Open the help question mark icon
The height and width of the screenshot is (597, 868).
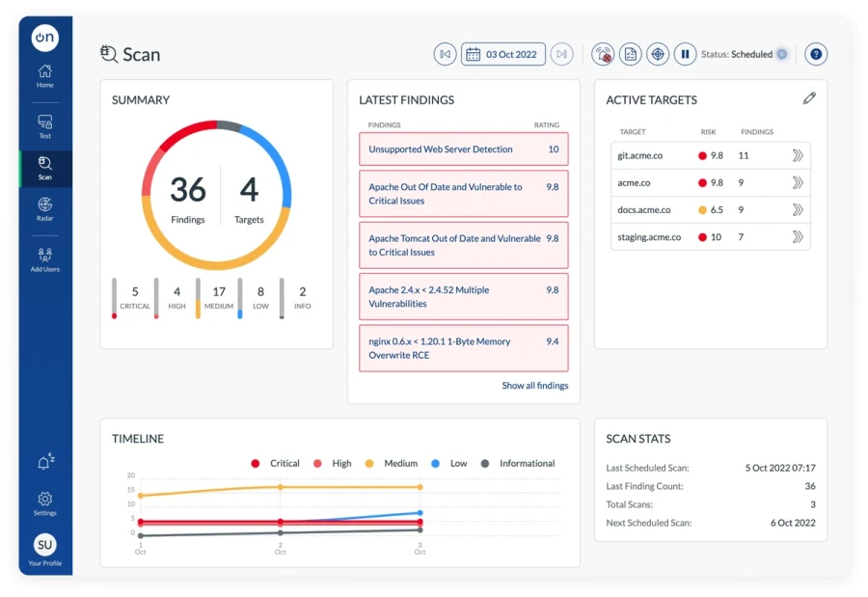pyautogui.click(x=816, y=54)
